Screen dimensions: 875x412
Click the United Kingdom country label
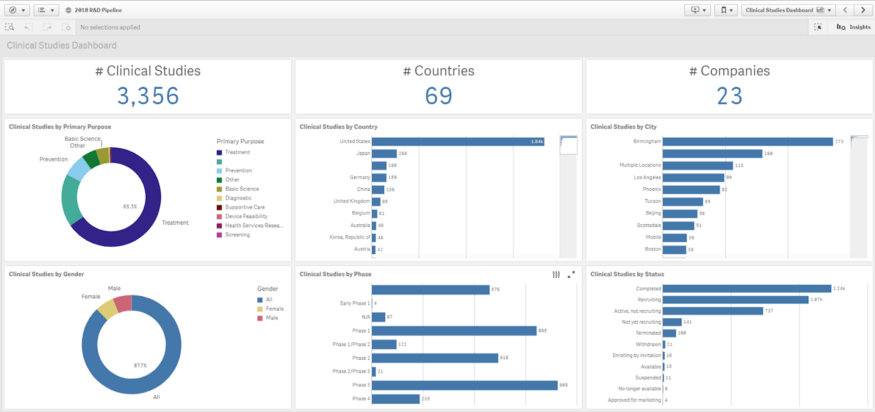pos(352,202)
